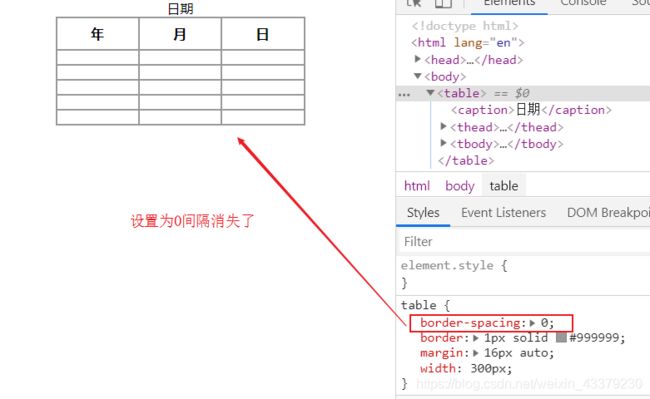Click the 年 table header cell
The image size is (650, 399).
[97, 34]
